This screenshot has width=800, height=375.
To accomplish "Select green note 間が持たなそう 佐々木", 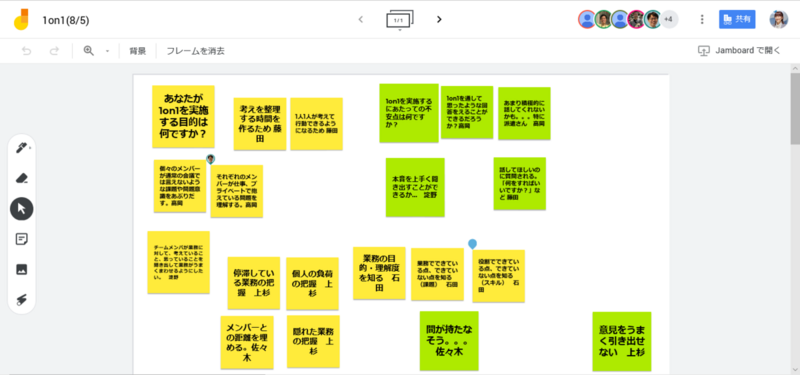I will (449, 341).
